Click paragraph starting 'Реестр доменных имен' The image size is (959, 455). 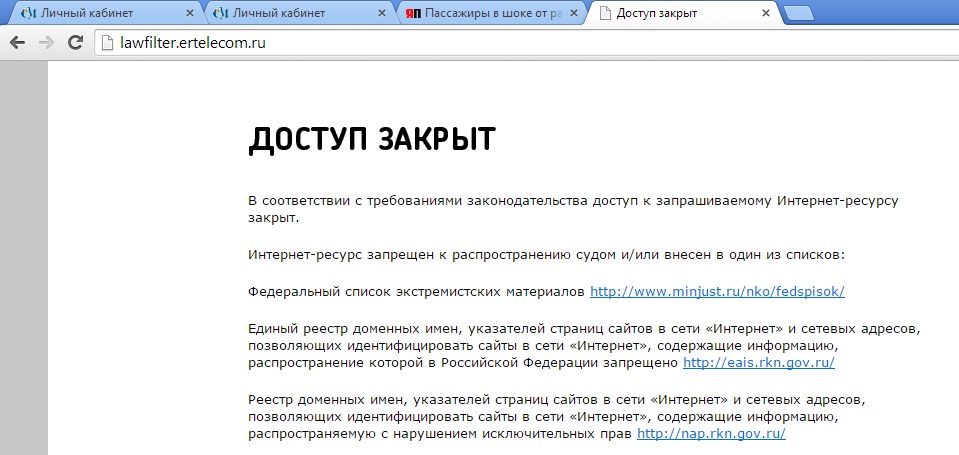click(557, 417)
